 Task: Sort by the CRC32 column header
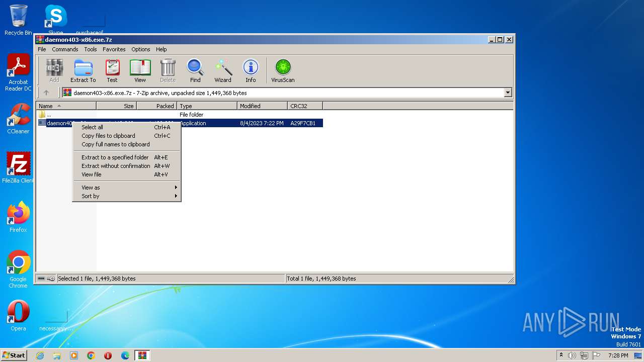305,106
